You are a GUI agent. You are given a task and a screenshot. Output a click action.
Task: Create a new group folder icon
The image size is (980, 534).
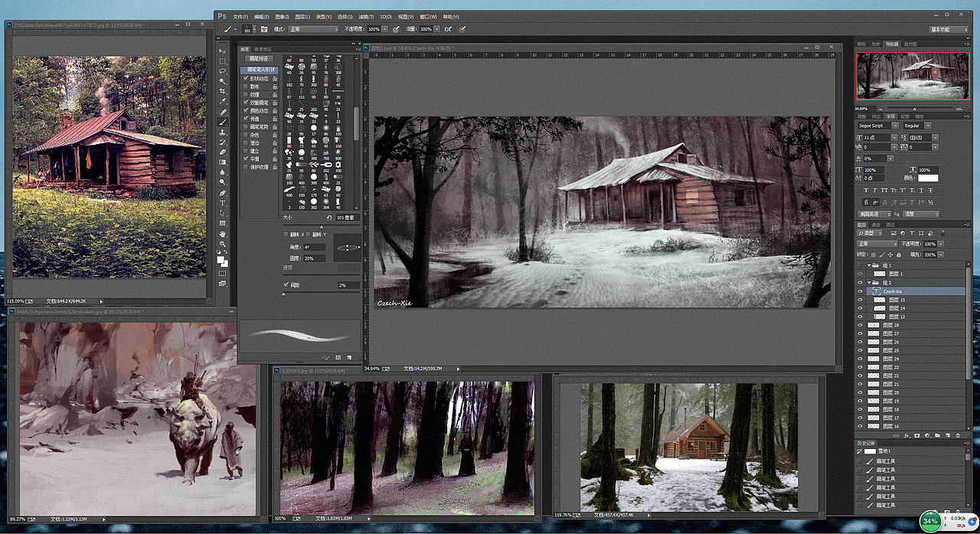[x=937, y=436]
